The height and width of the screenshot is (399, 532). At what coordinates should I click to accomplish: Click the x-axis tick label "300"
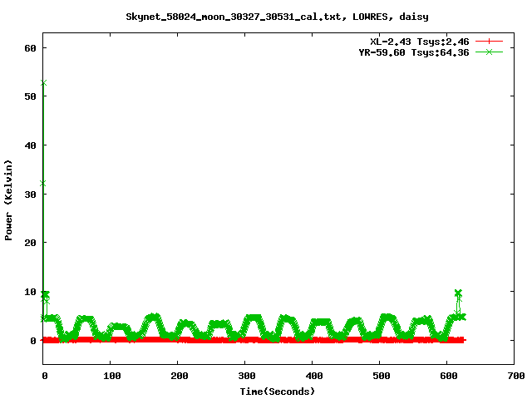(x=247, y=376)
